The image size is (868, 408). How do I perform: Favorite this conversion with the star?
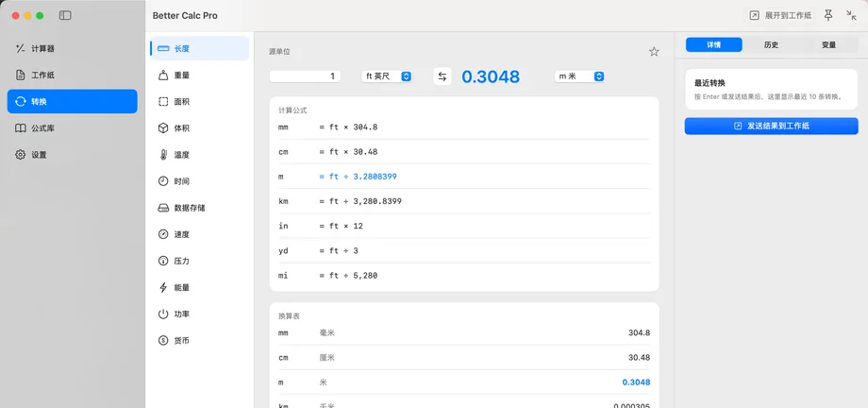[x=654, y=52]
